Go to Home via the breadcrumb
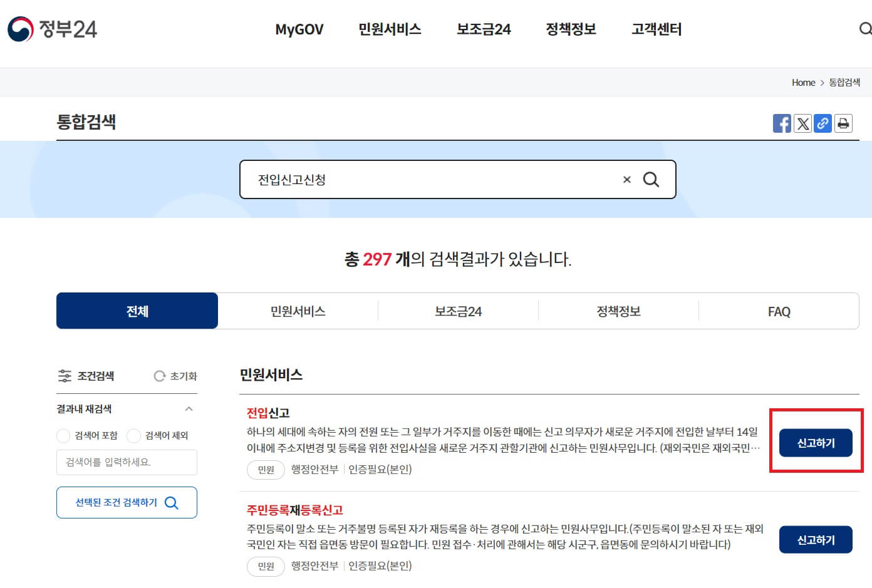The height and width of the screenshot is (588, 872). tap(803, 82)
